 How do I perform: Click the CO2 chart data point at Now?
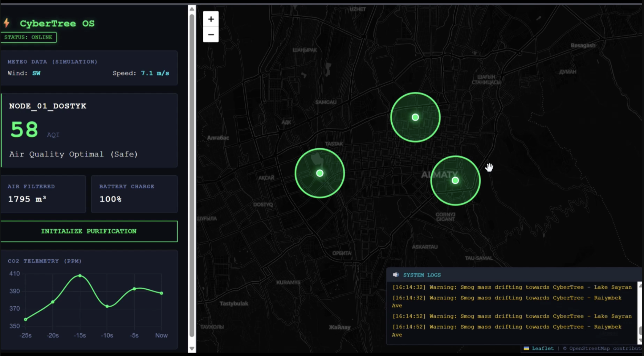(x=162, y=293)
